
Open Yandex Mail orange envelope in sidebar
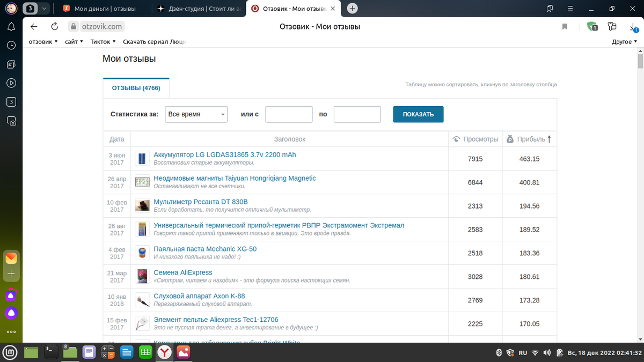click(11, 258)
